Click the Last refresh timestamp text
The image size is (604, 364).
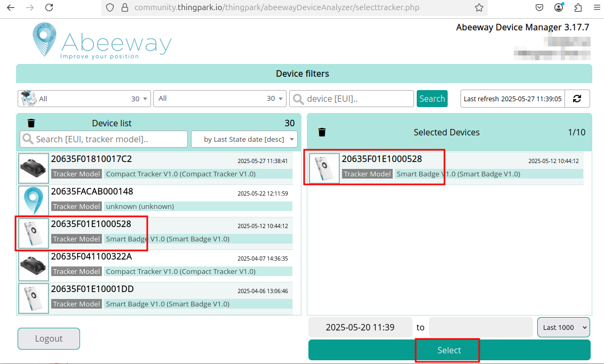(x=512, y=99)
